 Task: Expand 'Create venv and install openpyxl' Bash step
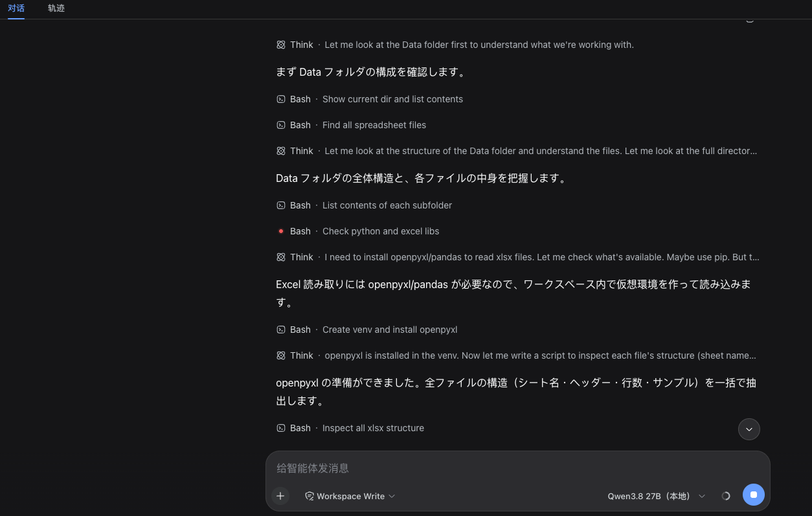367,330
